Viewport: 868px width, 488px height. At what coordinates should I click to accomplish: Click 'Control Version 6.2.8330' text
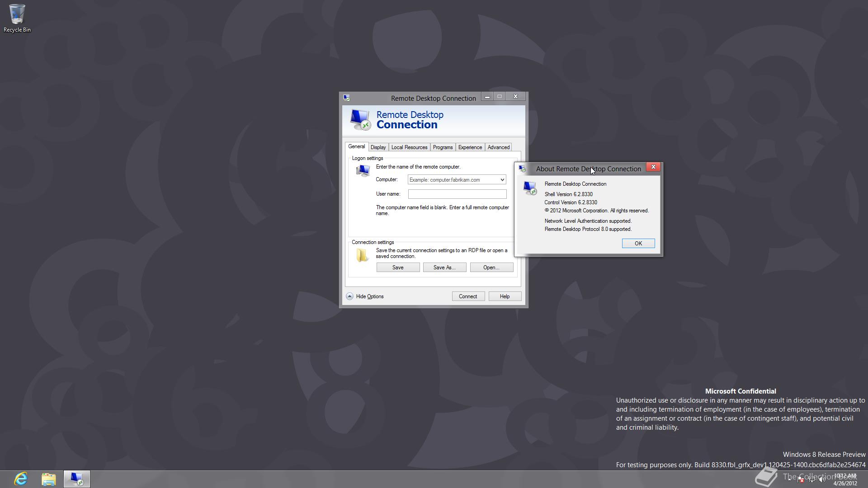pyautogui.click(x=571, y=202)
